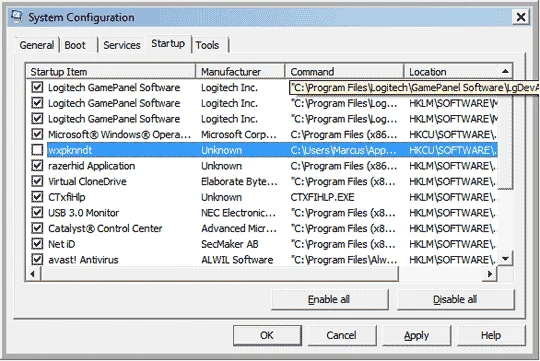The height and width of the screenshot is (361, 540).
Task: Switch to the General tab
Action: tap(37, 45)
